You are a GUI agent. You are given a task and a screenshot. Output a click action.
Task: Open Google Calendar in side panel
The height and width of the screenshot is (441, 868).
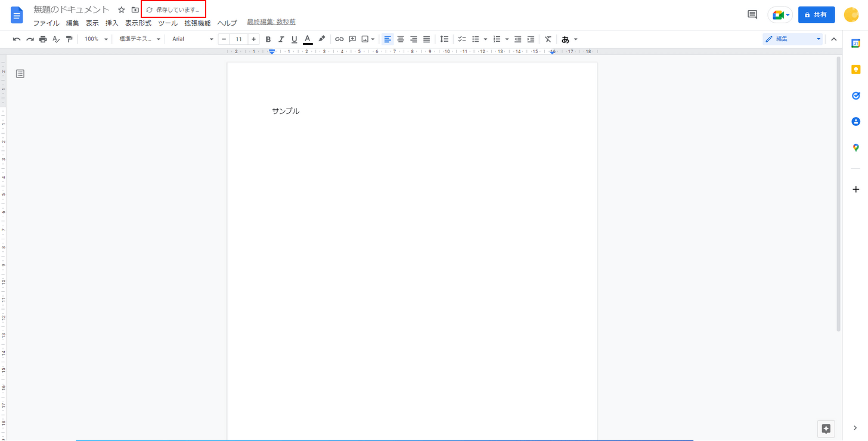tap(855, 43)
